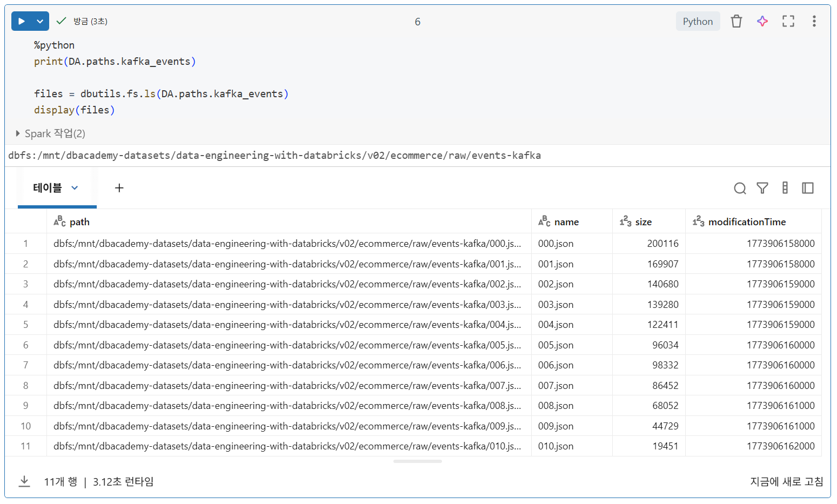Select the 테이블 tab
Viewport: 837px width, 504px height.
point(48,188)
